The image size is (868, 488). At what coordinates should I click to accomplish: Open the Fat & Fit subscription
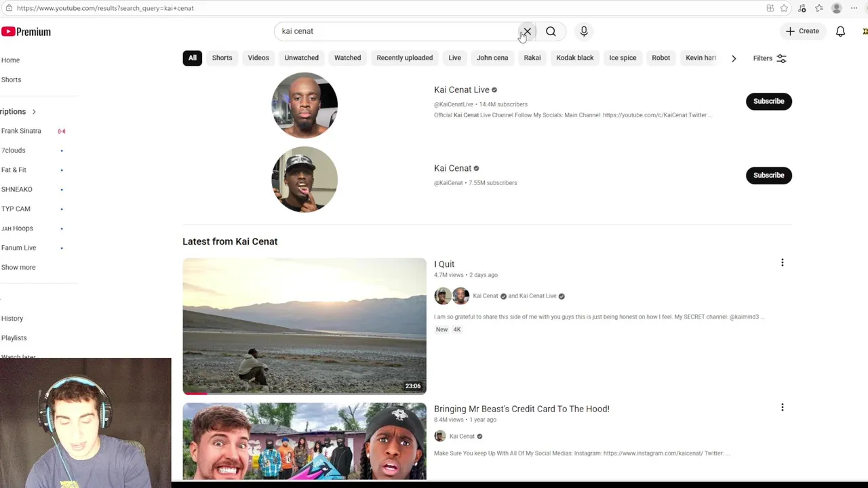[x=14, y=170]
